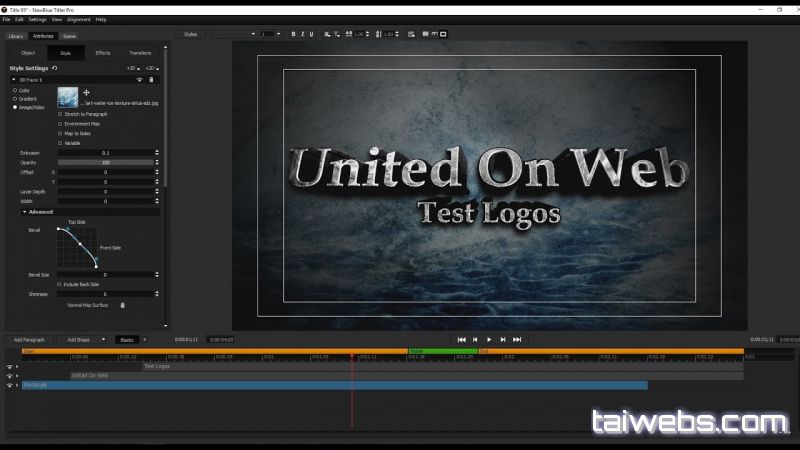Delete the 3D Face 1 style layer
The image size is (800, 450).
pyautogui.click(x=152, y=79)
